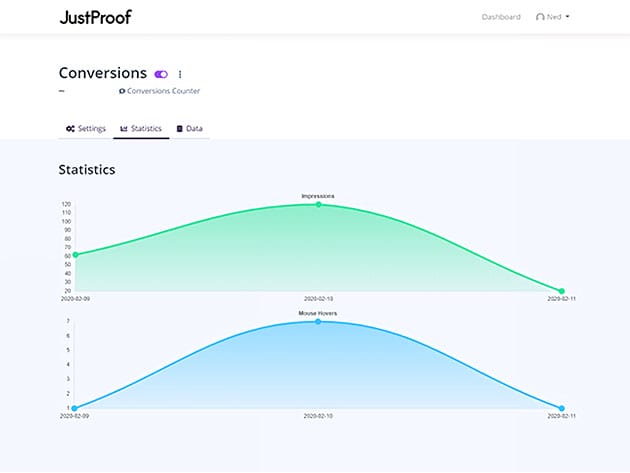Click the Impressions data point for 2020-02-11
The image size is (630, 473).
(x=561, y=291)
